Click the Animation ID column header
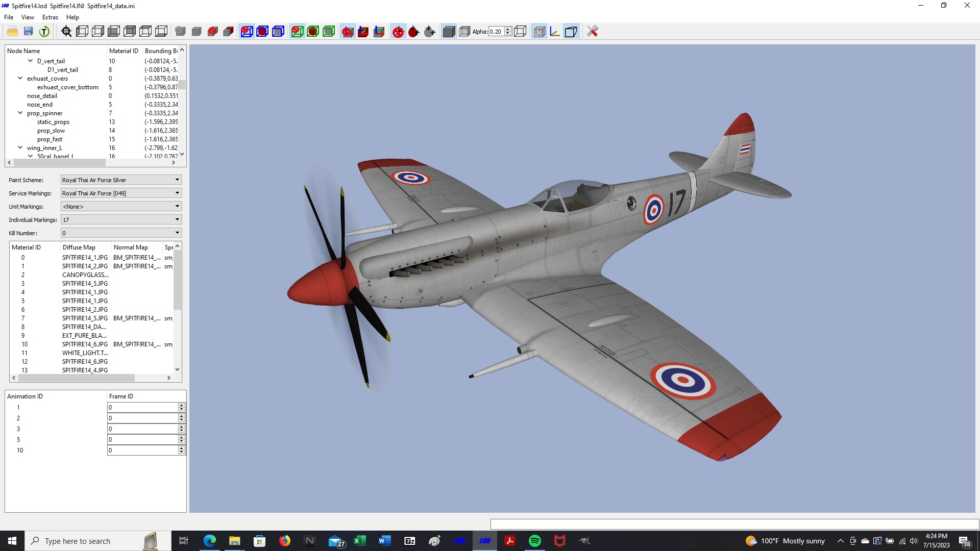Viewport: 980px width, 551px height. click(x=56, y=396)
